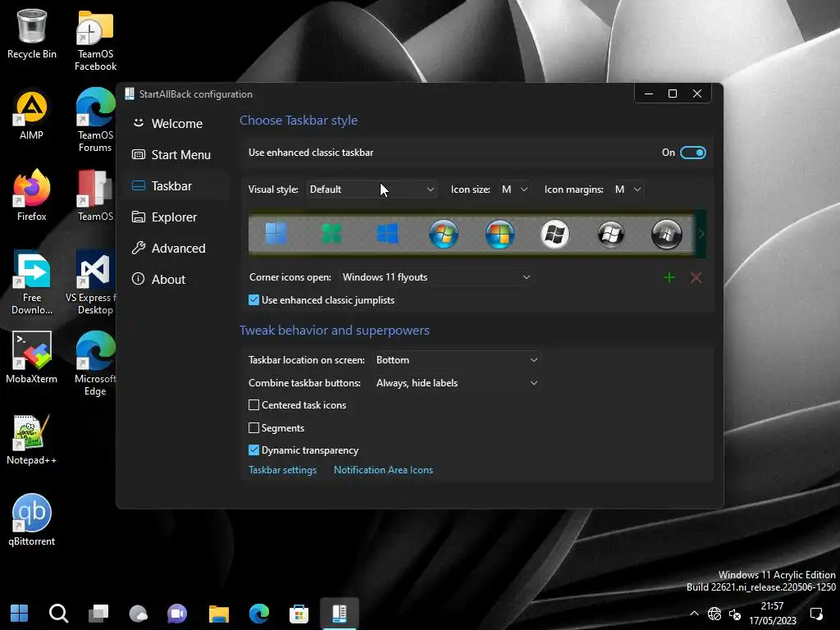This screenshot has width=840, height=630.
Task: Show more start orb styles with the right arrow
Action: click(701, 234)
